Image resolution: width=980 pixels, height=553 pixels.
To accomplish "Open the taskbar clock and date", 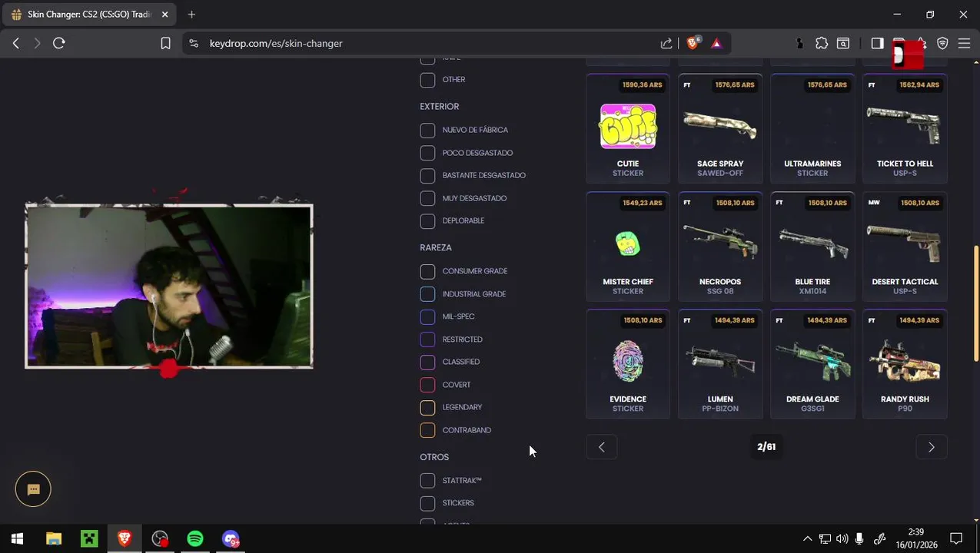I will (x=915, y=539).
